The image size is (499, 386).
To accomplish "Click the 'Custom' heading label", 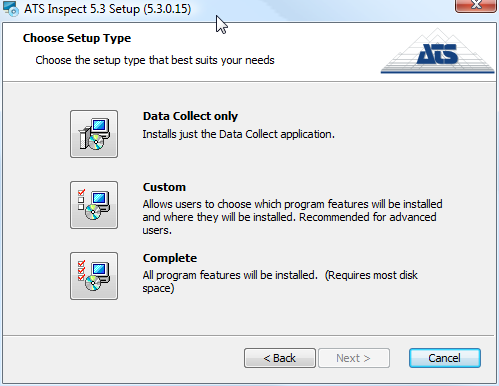I will click(164, 187).
